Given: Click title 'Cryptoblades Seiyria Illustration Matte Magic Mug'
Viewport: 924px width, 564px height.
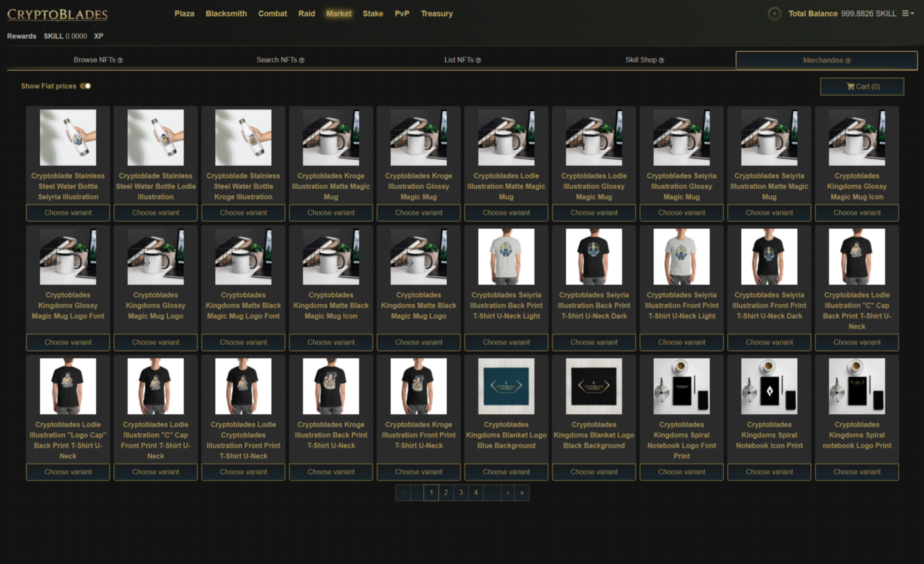Looking at the screenshot, I should tap(770, 187).
